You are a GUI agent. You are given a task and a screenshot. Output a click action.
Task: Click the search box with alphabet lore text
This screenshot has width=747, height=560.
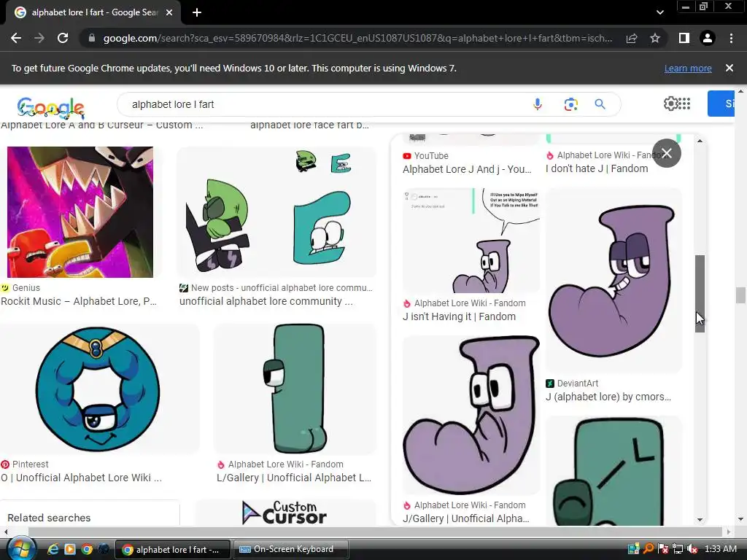[324, 104]
